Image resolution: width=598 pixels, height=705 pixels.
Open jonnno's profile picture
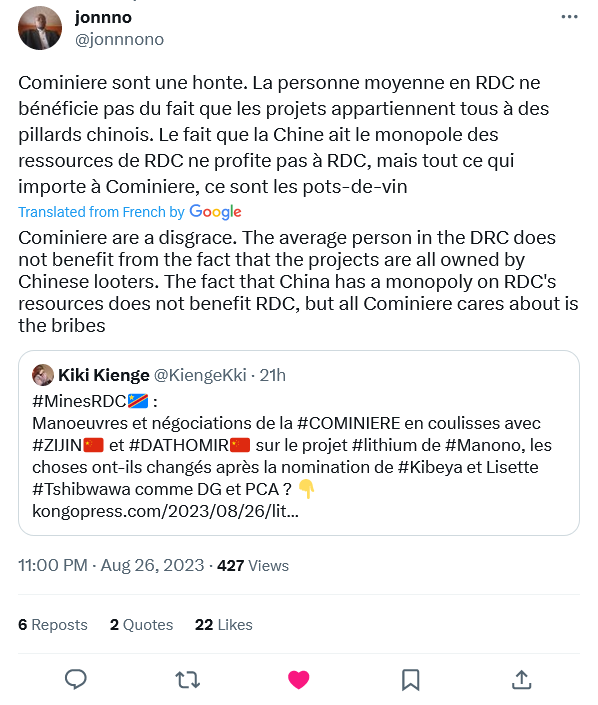[40, 28]
